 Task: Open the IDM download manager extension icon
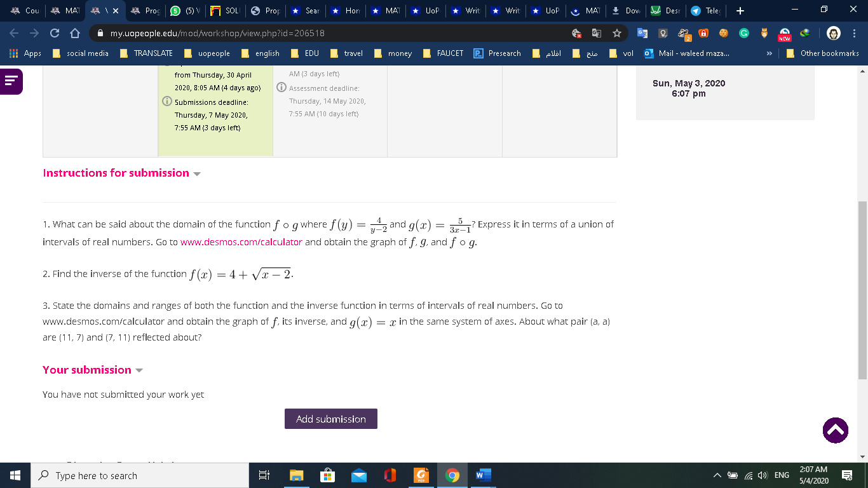point(804,33)
